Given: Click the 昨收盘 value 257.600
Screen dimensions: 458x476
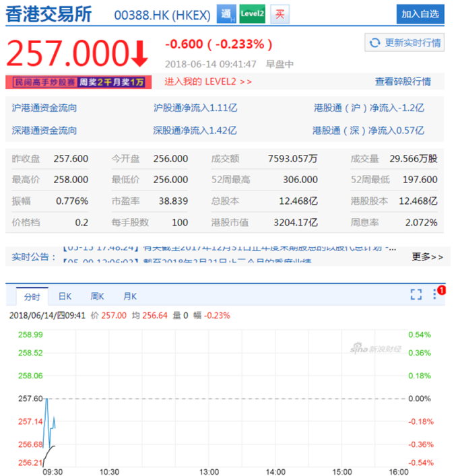Looking at the screenshot, I should [x=71, y=158].
